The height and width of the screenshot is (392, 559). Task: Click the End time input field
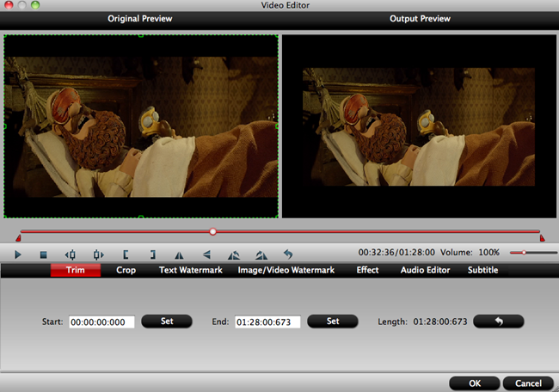coord(267,322)
